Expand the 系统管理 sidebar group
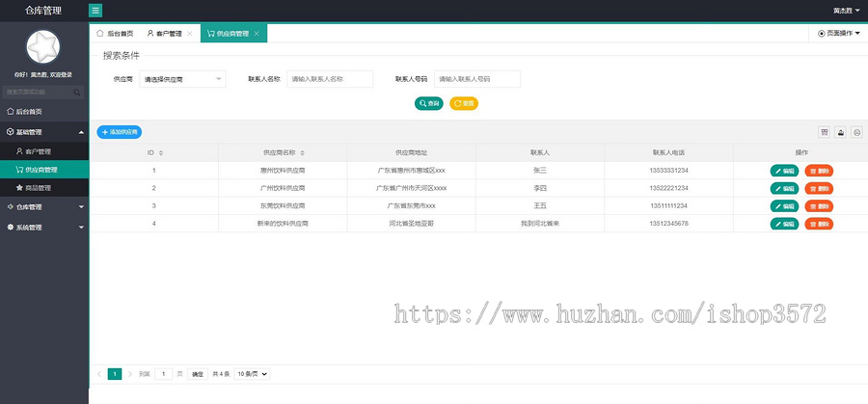The height and width of the screenshot is (404, 868). click(x=44, y=228)
